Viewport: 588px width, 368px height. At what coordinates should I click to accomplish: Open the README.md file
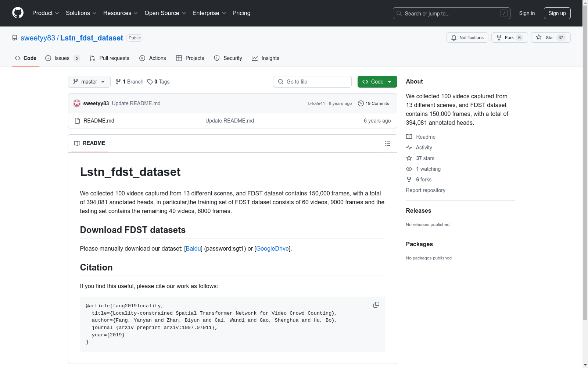click(x=99, y=121)
